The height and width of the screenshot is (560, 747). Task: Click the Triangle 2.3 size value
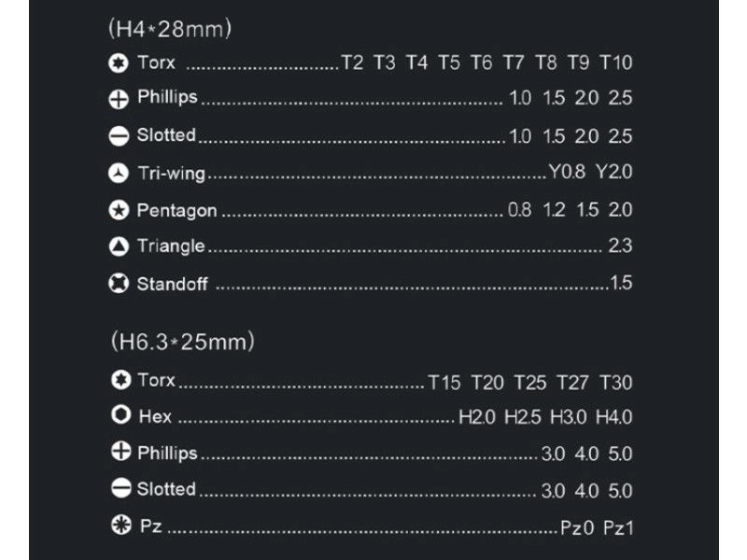(620, 245)
